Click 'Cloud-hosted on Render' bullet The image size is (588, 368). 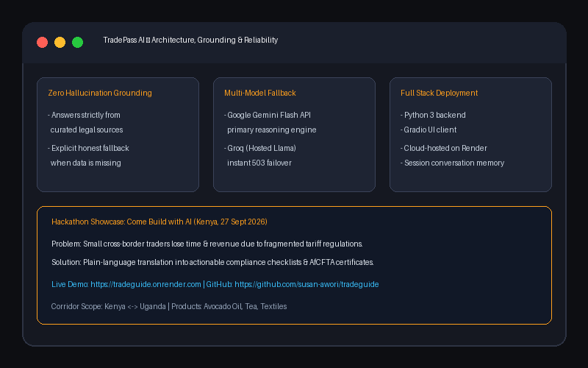coord(444,149)
